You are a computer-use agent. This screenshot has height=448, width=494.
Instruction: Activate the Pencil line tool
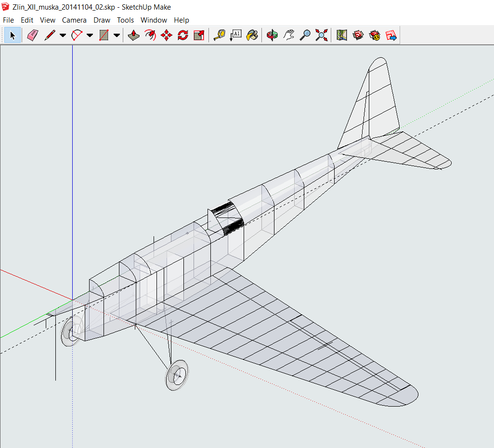coord(50,35)
